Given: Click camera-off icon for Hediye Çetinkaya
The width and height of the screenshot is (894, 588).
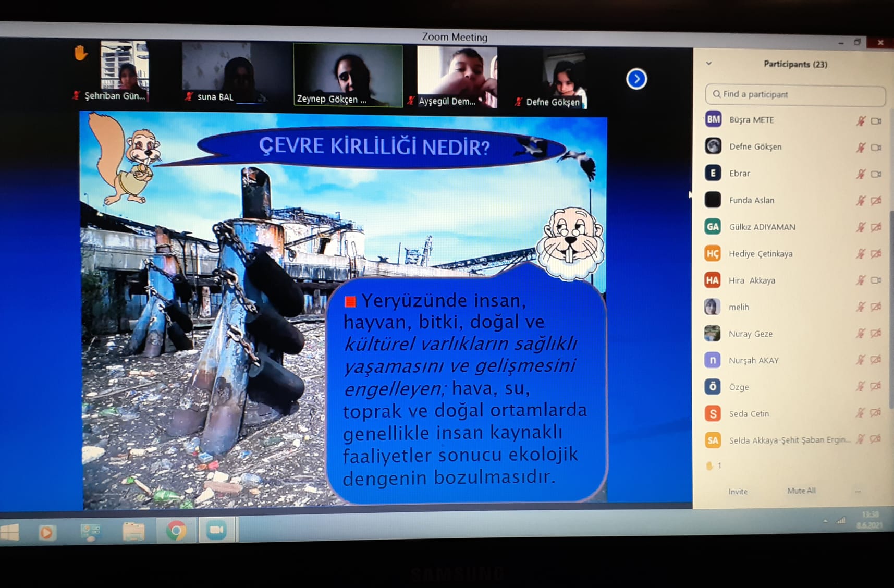Looking at the screenshot, I should 876,254.
